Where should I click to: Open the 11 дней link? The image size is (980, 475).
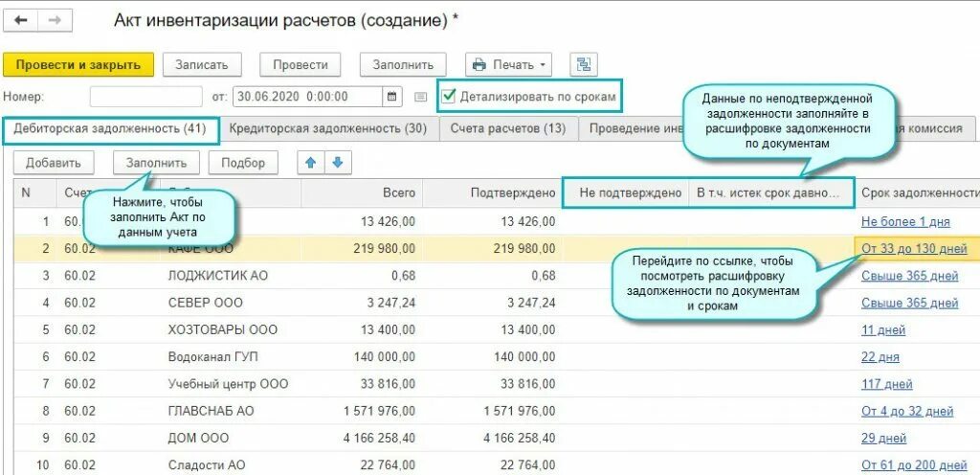point(883,330)
